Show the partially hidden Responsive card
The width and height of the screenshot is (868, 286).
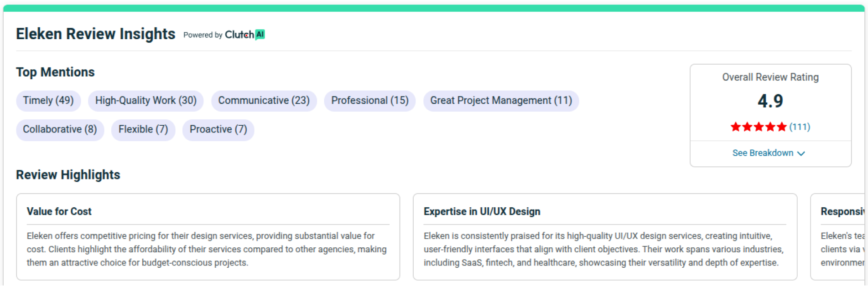(839, 236)
